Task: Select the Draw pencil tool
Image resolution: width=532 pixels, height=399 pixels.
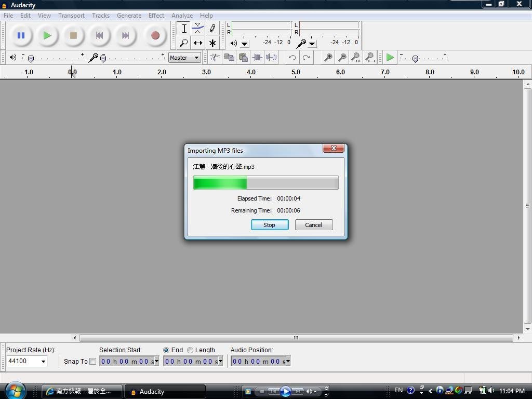Action: click(212, 29)
